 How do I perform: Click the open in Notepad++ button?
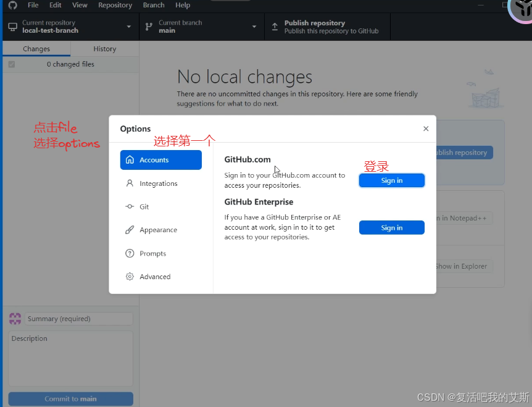[464, 218]
